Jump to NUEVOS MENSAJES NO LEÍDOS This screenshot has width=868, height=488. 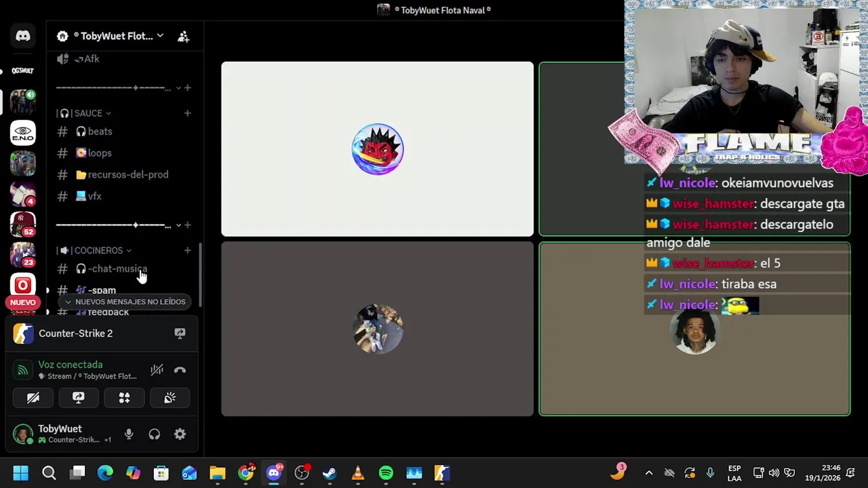(x=125, y=302)
